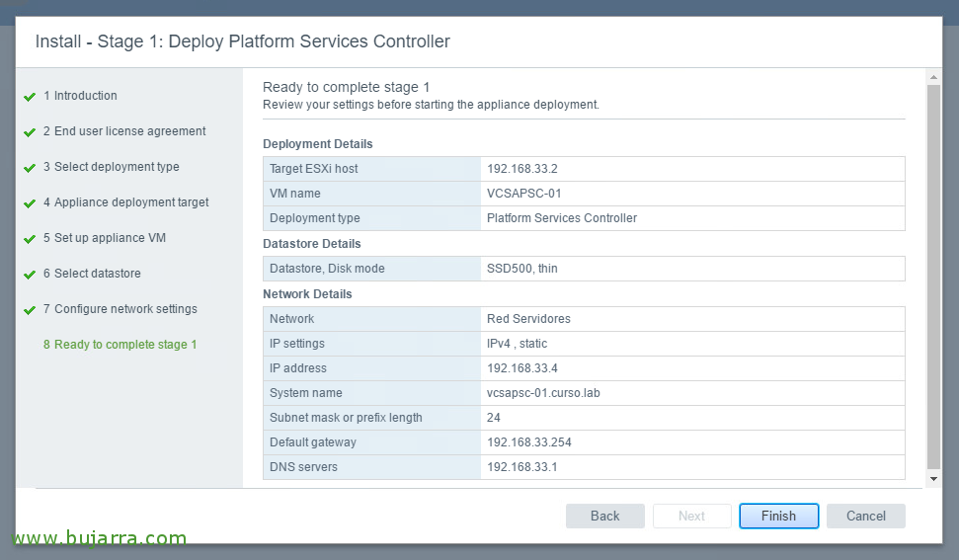The height and width of the screenshot is (560, 959).
Task: Click checkmark next to End user license agreement
Action: 30,132
